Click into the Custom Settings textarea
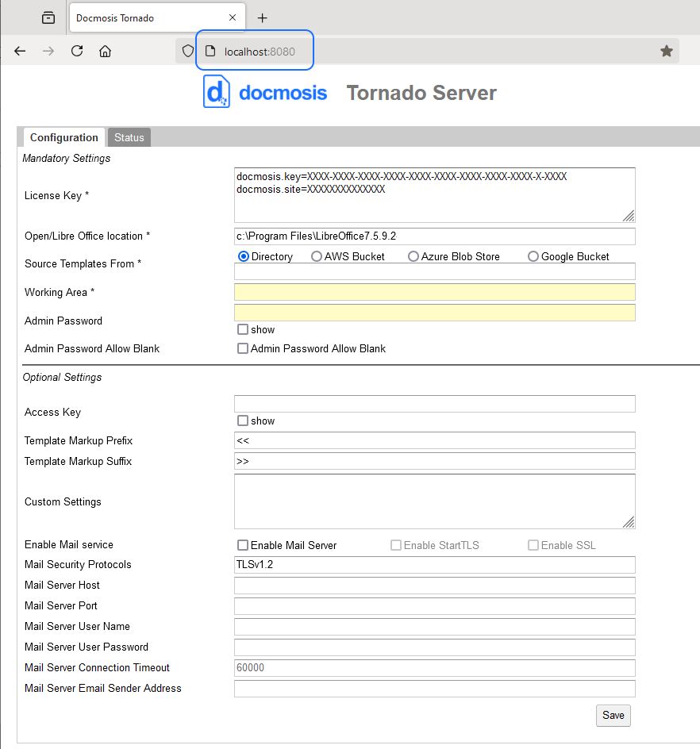 (434, 501)
